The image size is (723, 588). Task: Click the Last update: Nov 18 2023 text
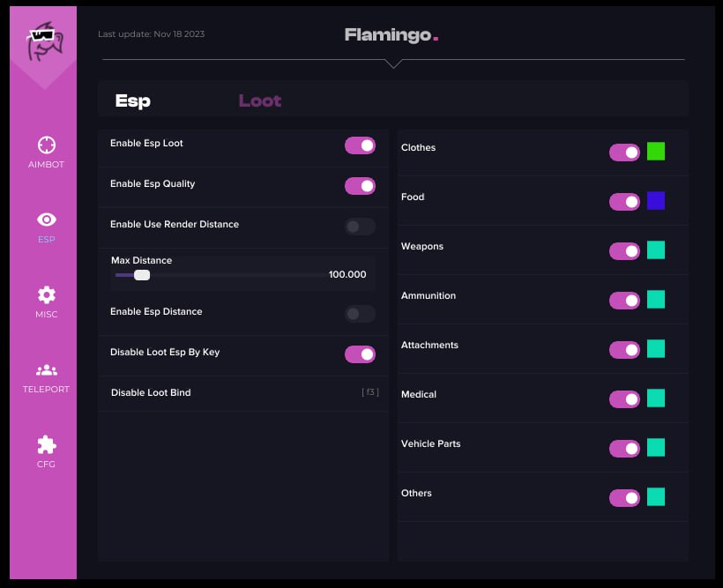pyautogui.click(x=152, y=34)
